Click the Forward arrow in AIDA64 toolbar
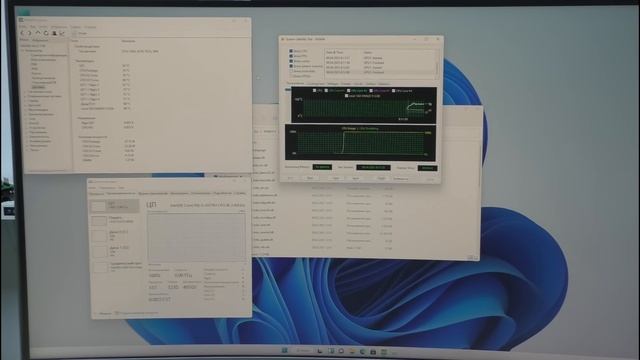 click(x=29, y=33)
